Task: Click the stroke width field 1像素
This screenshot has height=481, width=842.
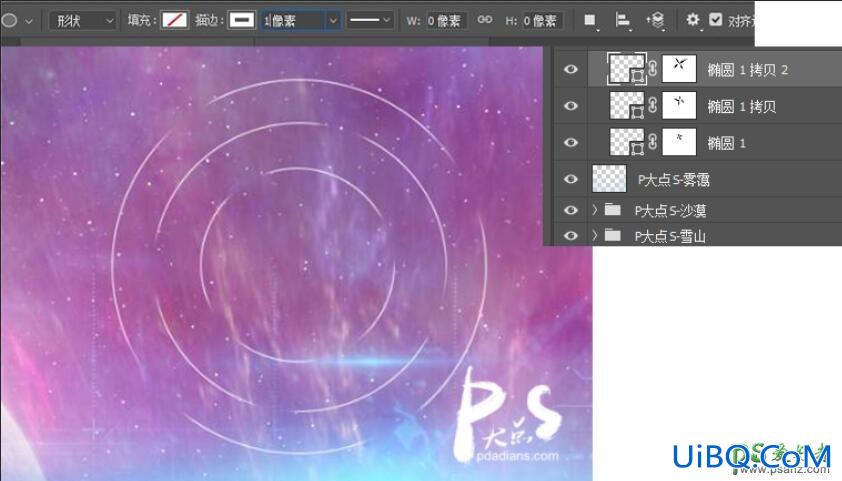Action: [293, 21]
